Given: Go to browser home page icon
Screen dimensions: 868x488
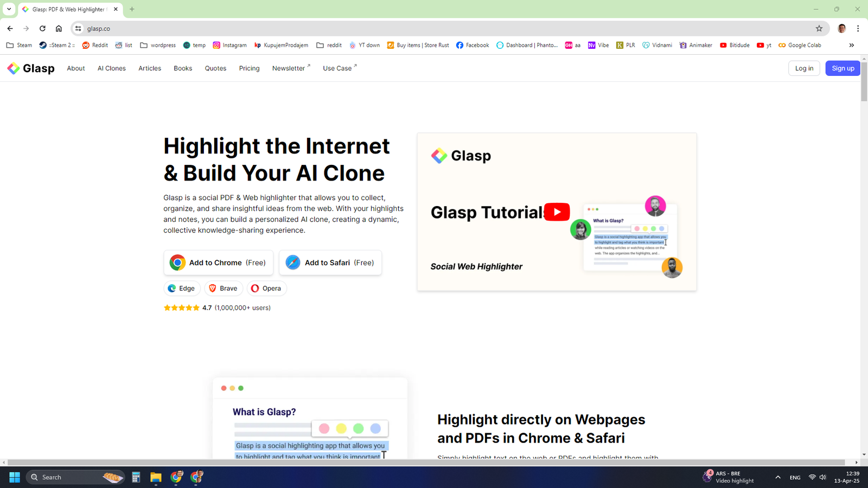Looking at the screenshot, I should pos(59,29).
